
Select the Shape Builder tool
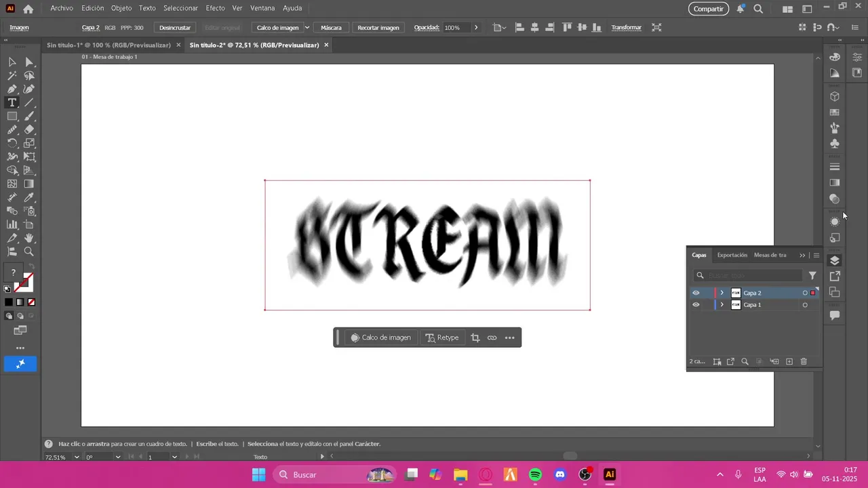(x=12, y=170)
